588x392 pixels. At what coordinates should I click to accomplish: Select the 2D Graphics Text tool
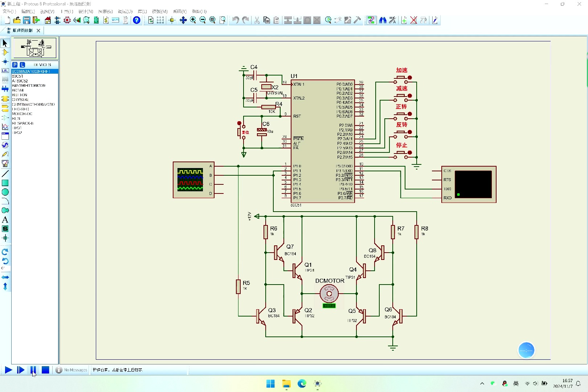pos(5,220)
